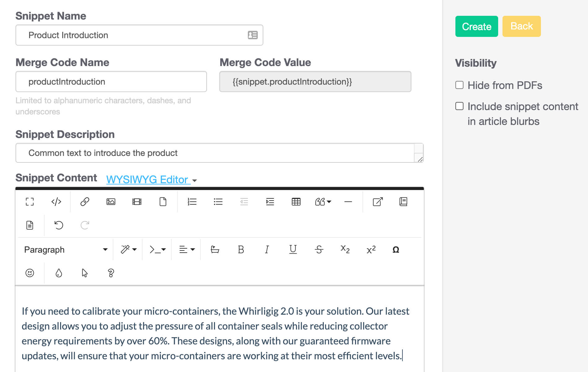The image size is (588, 372).
Task: Enable Hide from PDFs
Action: [x=459, y=85]
